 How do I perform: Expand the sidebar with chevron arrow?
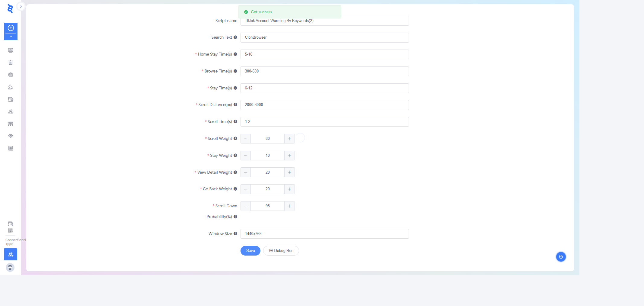[21, 6]
